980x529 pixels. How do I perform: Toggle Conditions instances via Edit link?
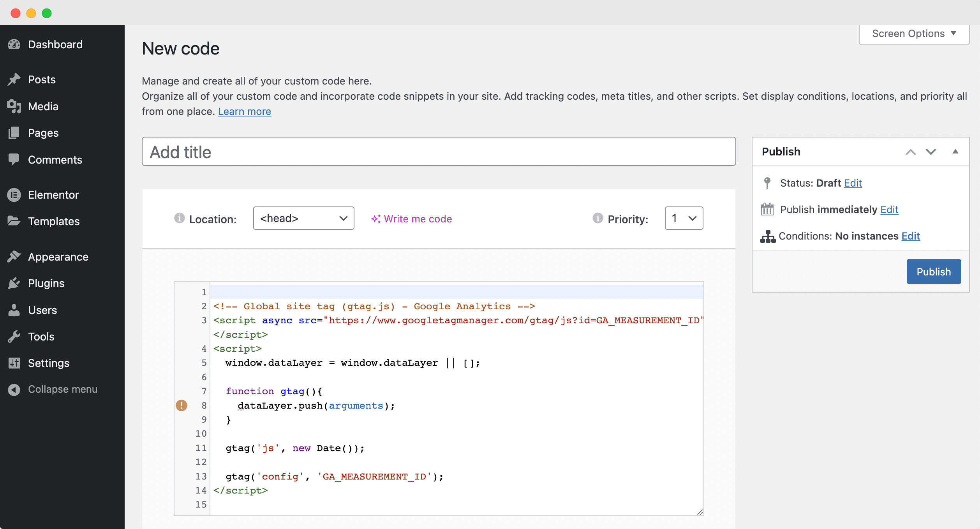911,236
